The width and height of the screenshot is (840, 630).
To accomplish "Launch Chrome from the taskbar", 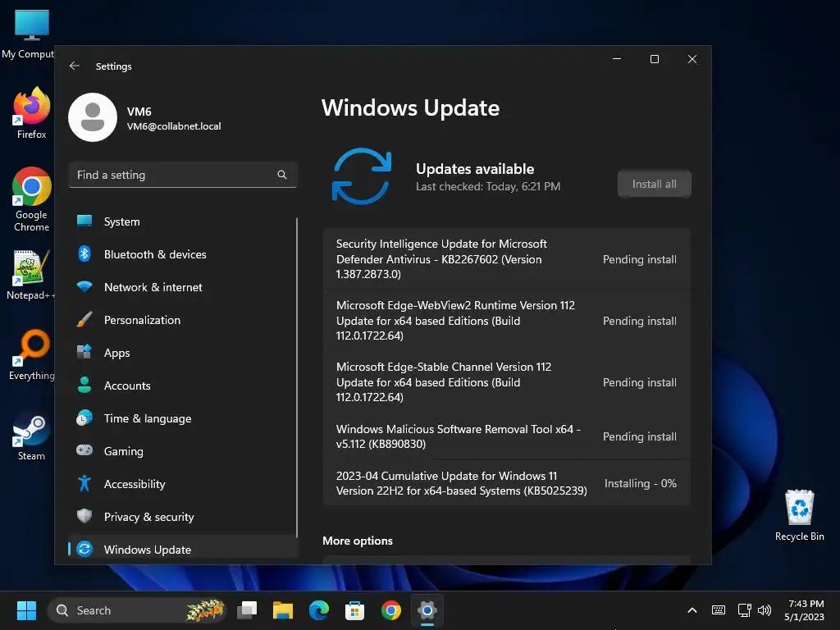I will tap(391, 610).
